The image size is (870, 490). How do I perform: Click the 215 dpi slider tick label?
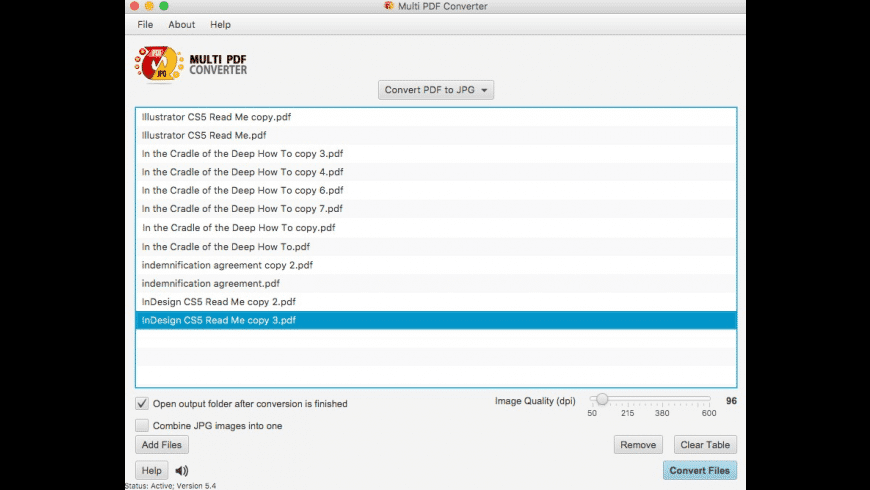click(628, 413)
